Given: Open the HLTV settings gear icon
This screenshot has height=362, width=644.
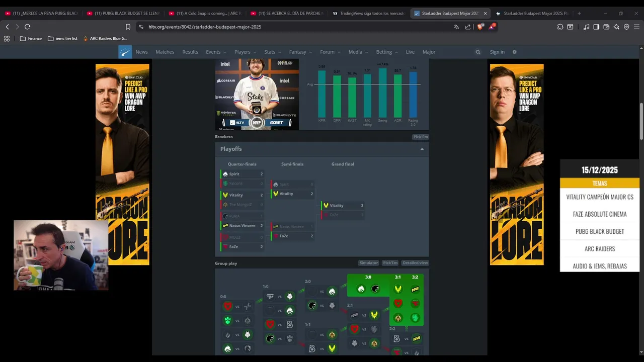Looking at the screenshot, I should (x=514, y=52).
